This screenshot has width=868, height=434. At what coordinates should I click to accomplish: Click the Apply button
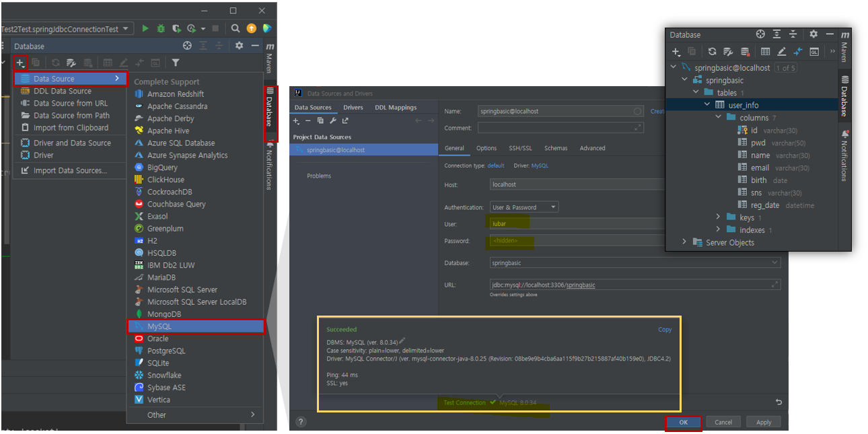point(764,423)
